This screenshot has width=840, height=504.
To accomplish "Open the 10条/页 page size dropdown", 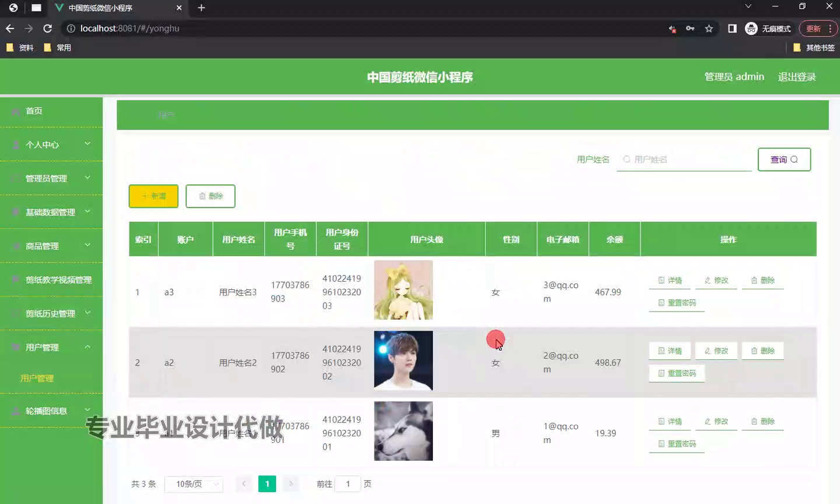I will click(x=194, y=484).
